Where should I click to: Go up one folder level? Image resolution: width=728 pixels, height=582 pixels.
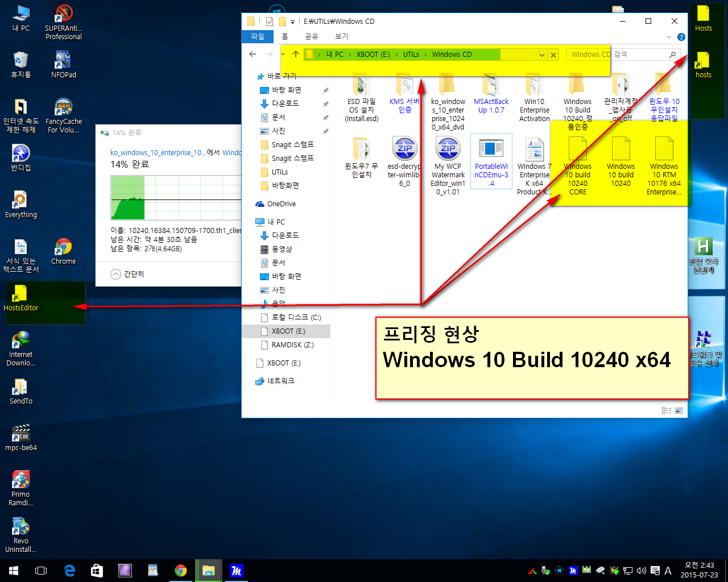296,55
